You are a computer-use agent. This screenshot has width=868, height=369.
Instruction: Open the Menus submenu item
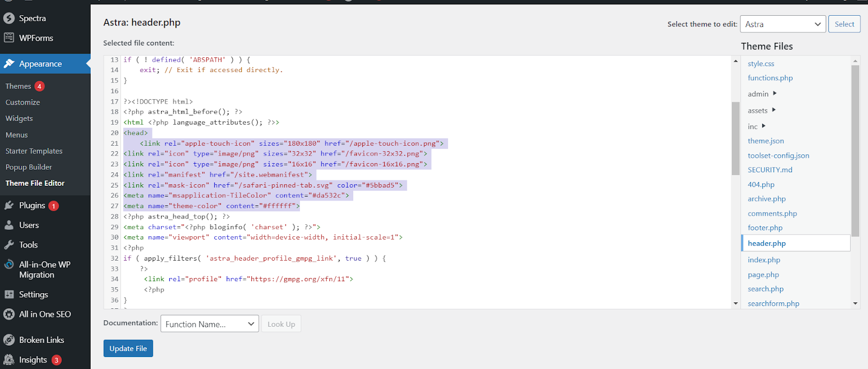pos(16,135)
